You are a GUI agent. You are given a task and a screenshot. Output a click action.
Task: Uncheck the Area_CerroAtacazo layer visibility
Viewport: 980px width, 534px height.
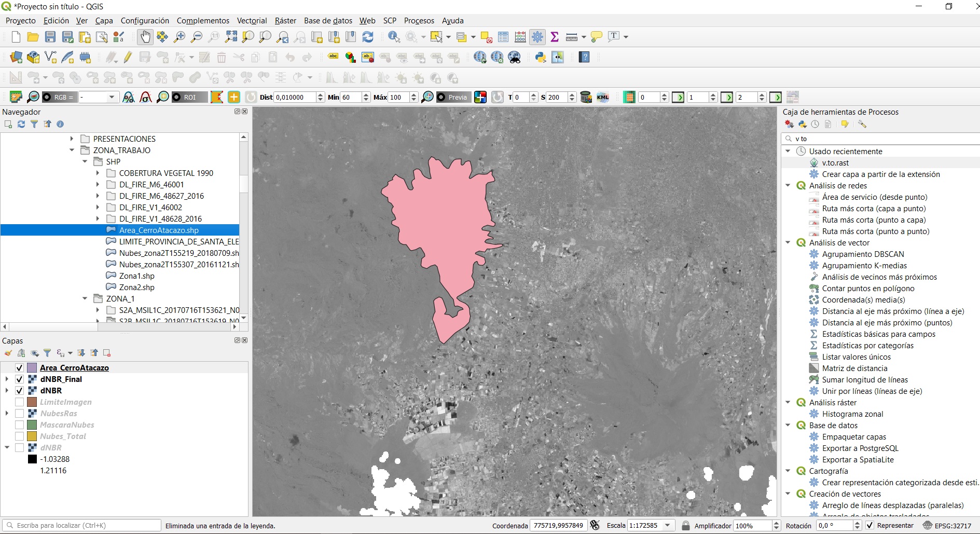coord(19,368)
